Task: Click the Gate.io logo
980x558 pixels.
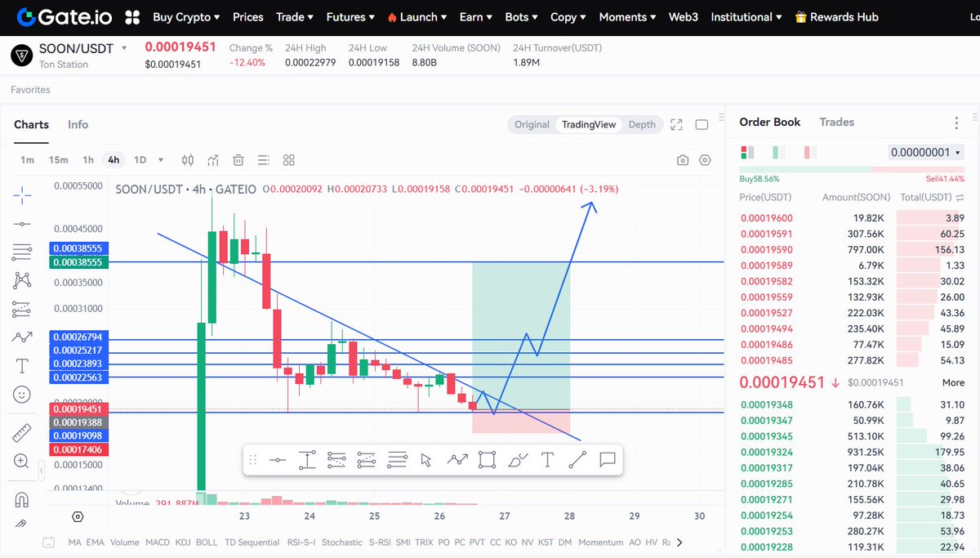Action: tap(65, 16)
